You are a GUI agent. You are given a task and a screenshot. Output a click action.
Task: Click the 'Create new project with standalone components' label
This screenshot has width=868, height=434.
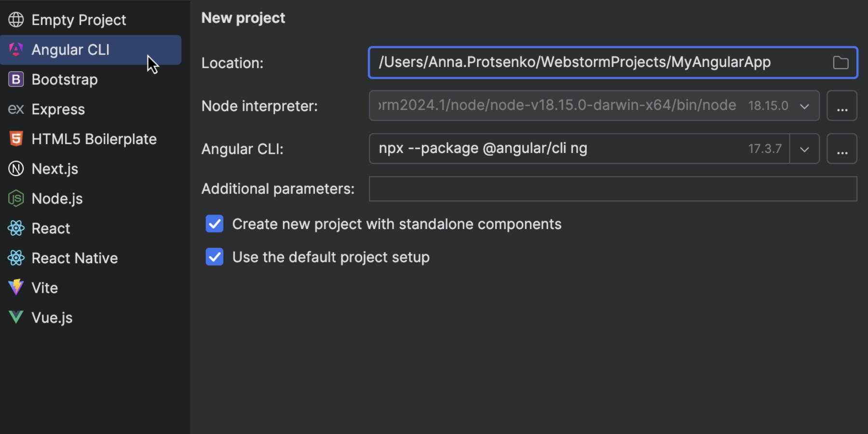click(397, 224)
